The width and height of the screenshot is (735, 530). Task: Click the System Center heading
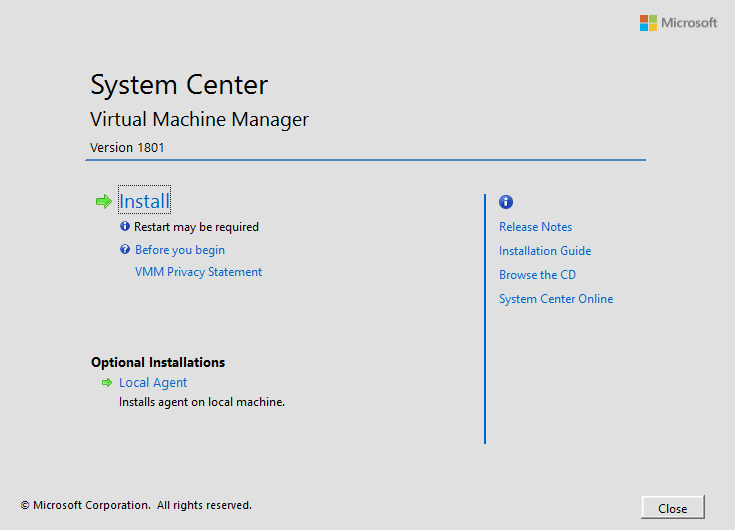coord(179,85)
